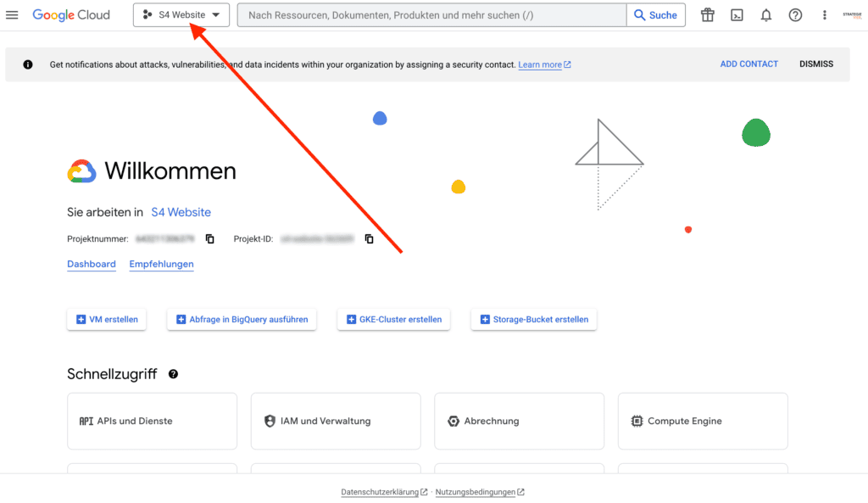Dismiss the security contact banner

coord(816,64)
